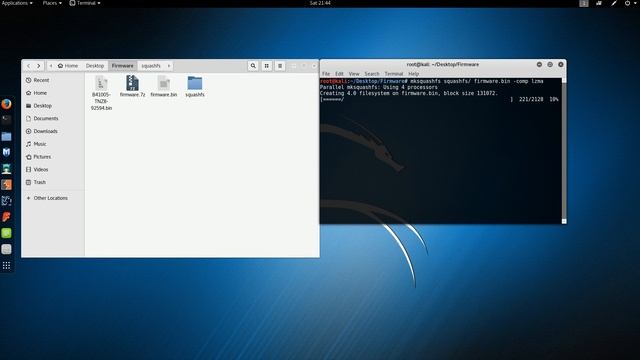Click the pen tray icon

tap(614, 3)
